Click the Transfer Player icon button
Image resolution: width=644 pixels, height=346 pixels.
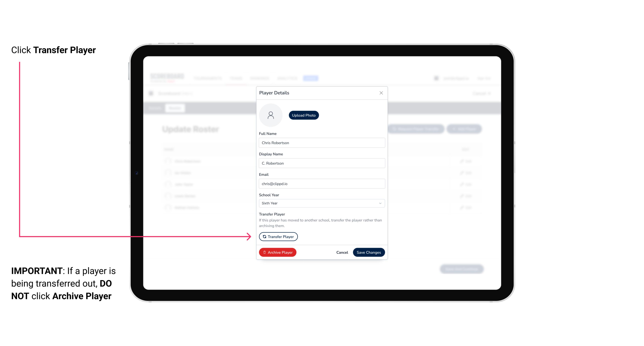[278, 237]
